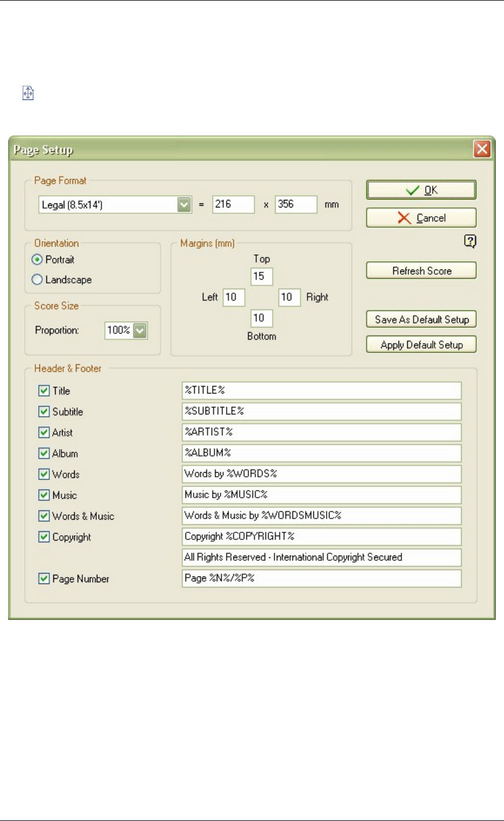The width and height of the screenshot is (504, 821).
Task: Click the %TITLE% text field
Action: coord(322,391)
